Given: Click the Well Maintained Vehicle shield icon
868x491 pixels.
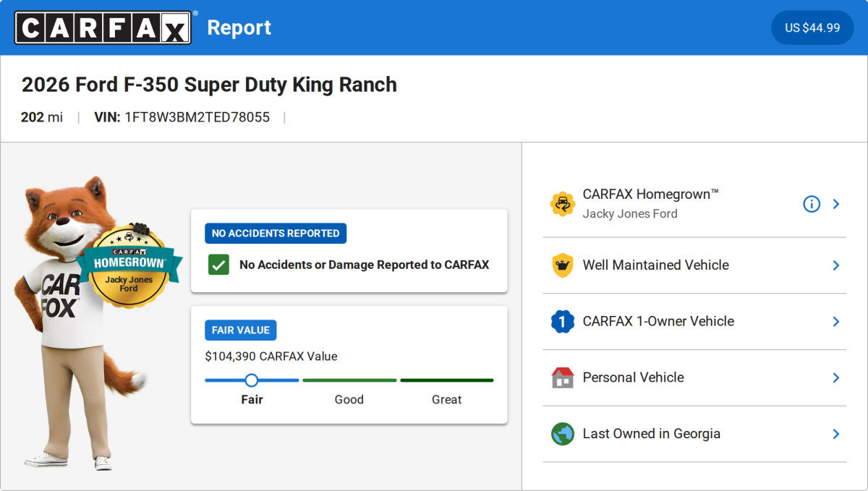Looking at the screenshot, I should tap(562, 265).
